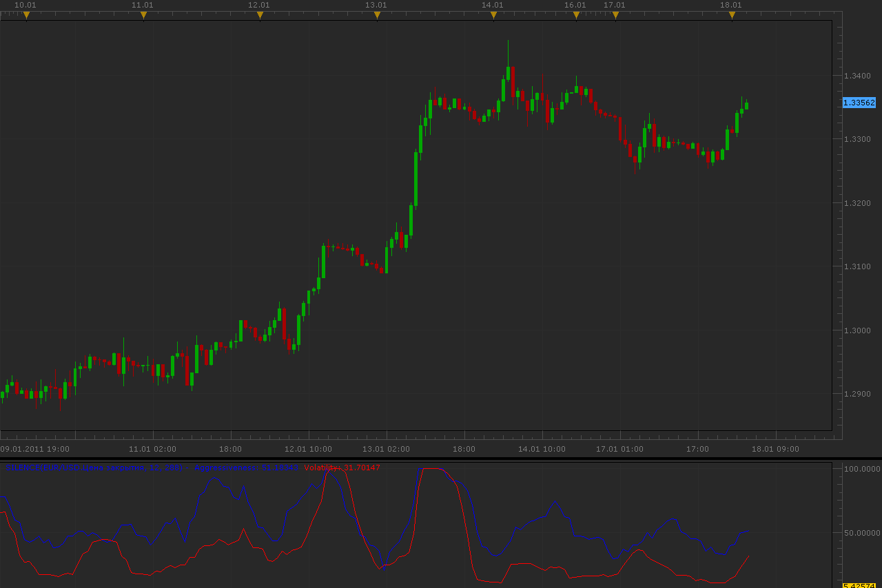Click the 18.01 date marker triangle
This screenshot has height=588, width=882.
[732, 15]
